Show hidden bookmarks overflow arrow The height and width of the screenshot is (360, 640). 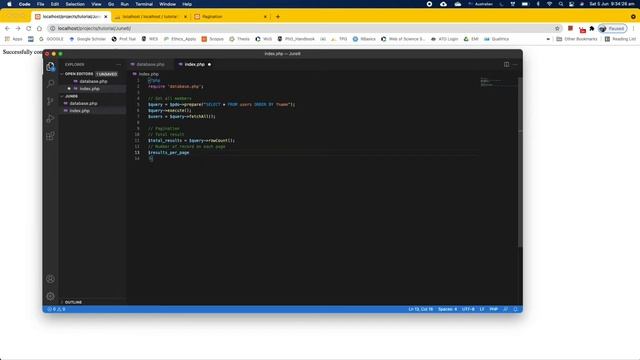click(548, 39)
